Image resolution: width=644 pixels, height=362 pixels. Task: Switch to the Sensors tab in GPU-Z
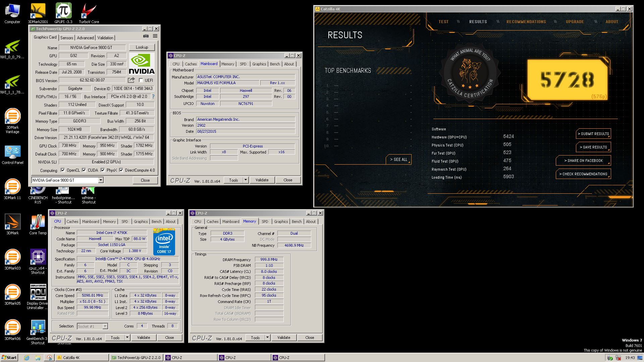pyautogui.click(x=67, y=38)
